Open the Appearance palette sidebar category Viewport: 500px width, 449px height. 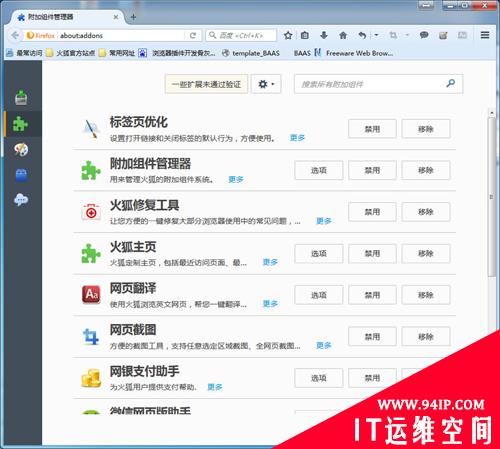pos(21,149)
